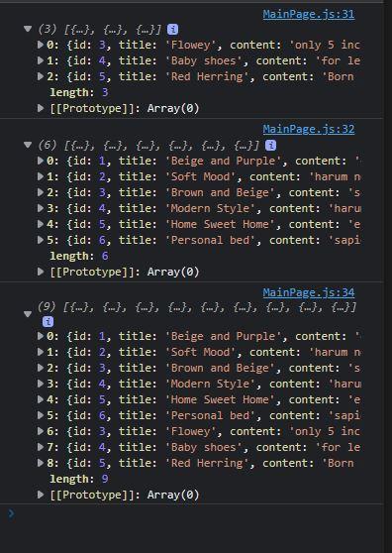Click info icon beside 3-item array
Viewport: 392px width, 553px height.
click(x=172, y=30)
